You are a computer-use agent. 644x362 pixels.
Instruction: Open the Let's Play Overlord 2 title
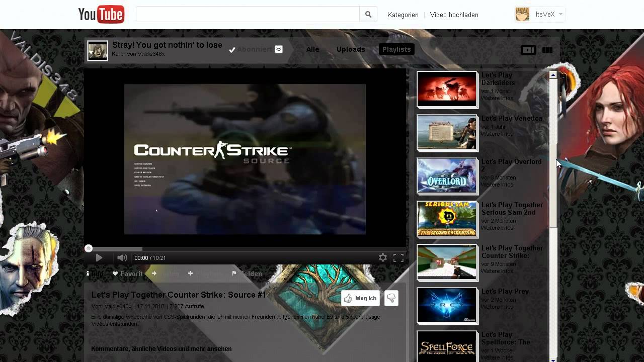click(512, 165)
